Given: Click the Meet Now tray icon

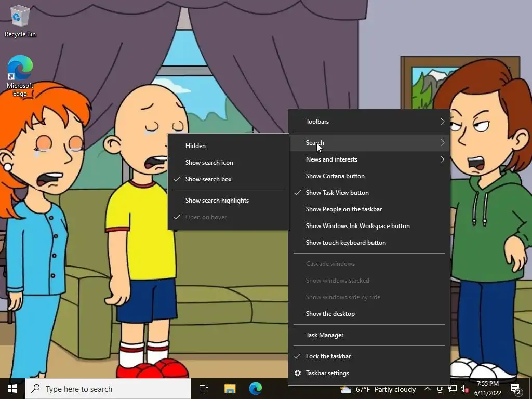Looking at the screenshot, I should pos(440,389).
